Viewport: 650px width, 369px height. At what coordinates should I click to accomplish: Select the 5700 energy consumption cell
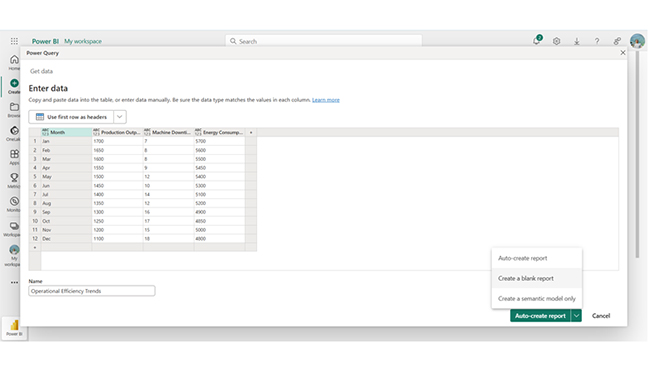(x=219, y=141)
